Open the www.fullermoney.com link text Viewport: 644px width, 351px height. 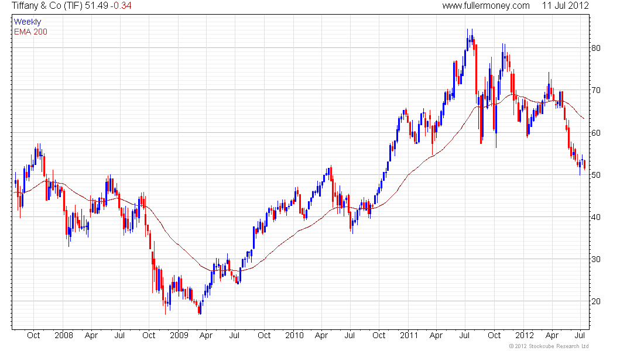[x=486, y=6]
